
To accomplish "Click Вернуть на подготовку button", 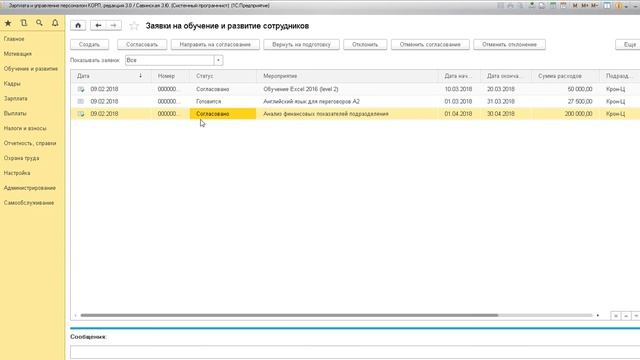I will click(x=301, y=44).
